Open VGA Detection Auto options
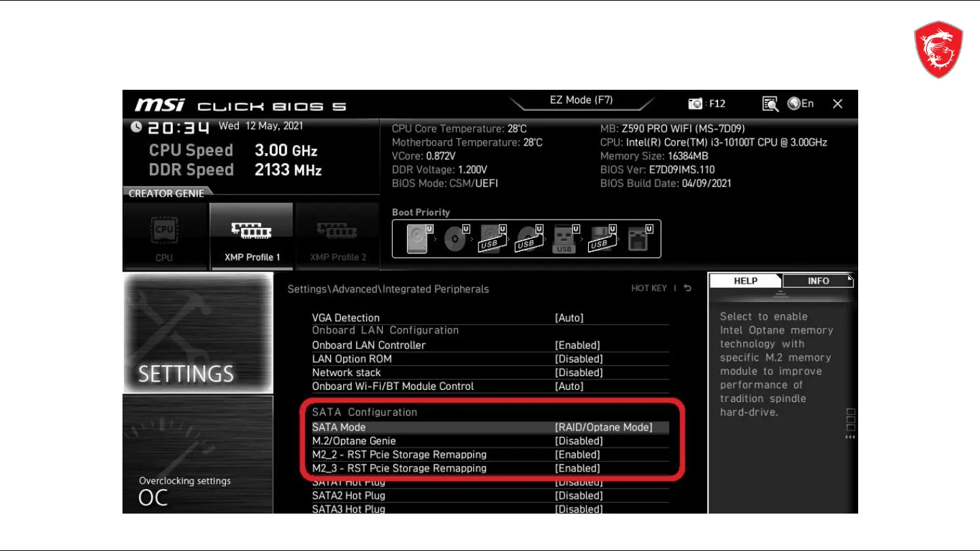The image size is (980, 551). tap(569, 318)
